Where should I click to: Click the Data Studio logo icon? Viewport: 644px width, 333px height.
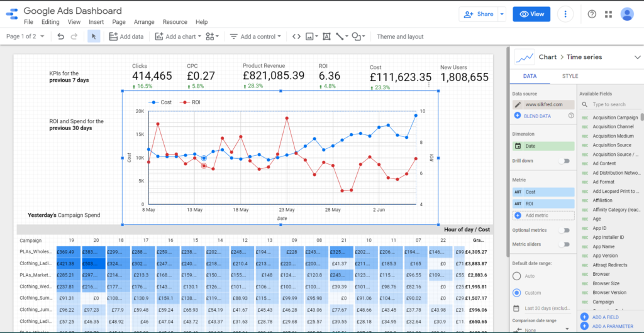[x=11, y=14]
